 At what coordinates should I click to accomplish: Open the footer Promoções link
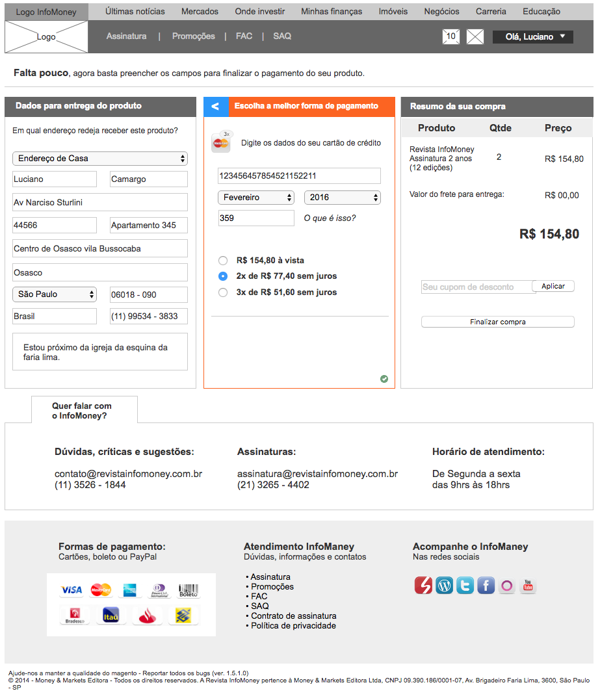tap(272, 587)
